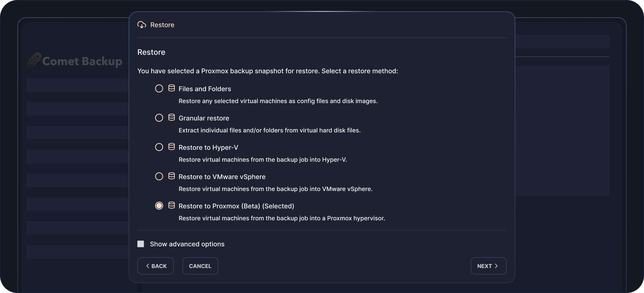Click the Files and Folders label

click(205, 89)
